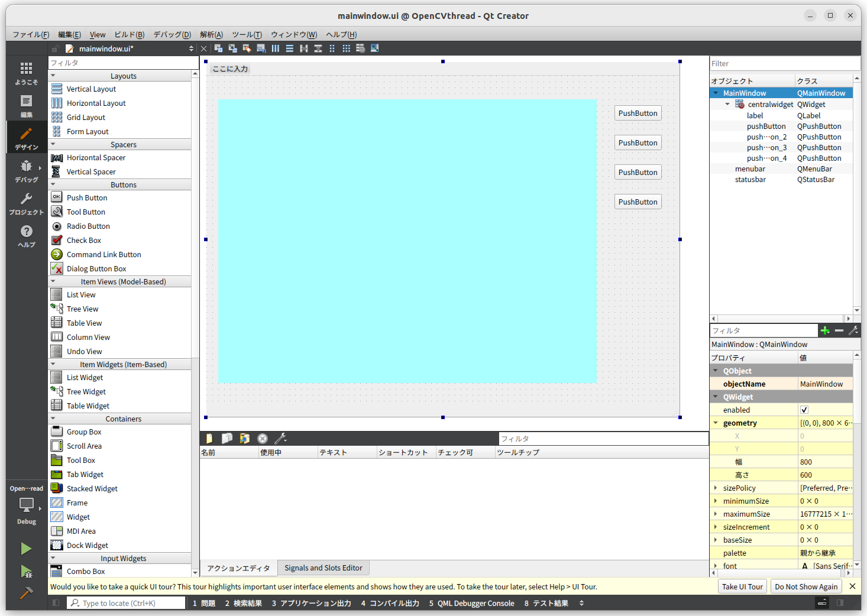This screenshot has width=867, height=616.
Task: Click the Adjust Size toolbar icon
Action: pyautogui.click(x=375, y=48)
